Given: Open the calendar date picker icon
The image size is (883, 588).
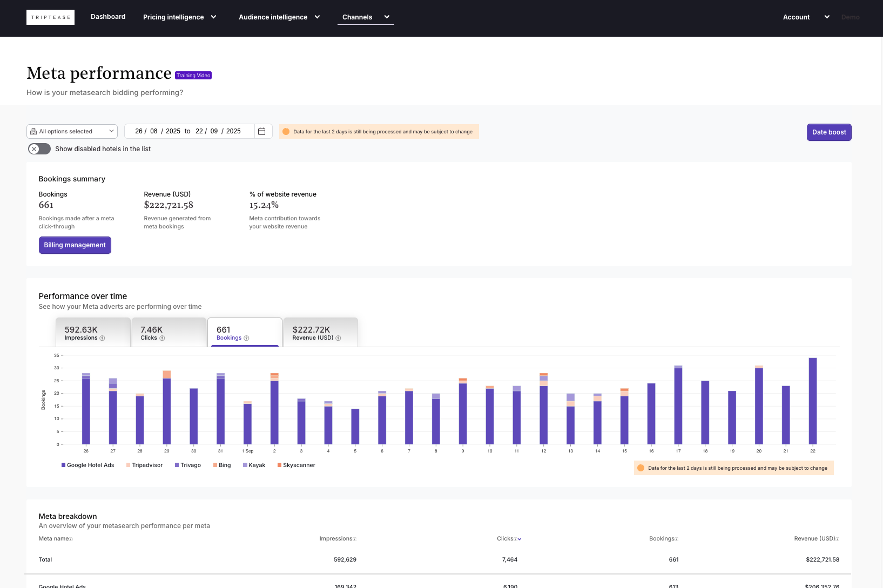Looking at the screenshot, I should click(262, 131).
